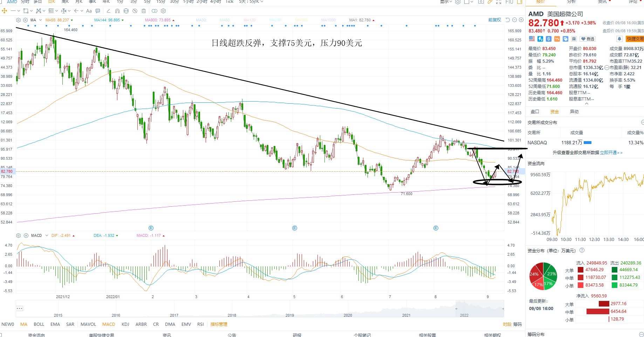This screenshot has height=337, width=644.
Task: Open the 盘口 order book tab
Action: pyautogui.click(x=535, y=112)
